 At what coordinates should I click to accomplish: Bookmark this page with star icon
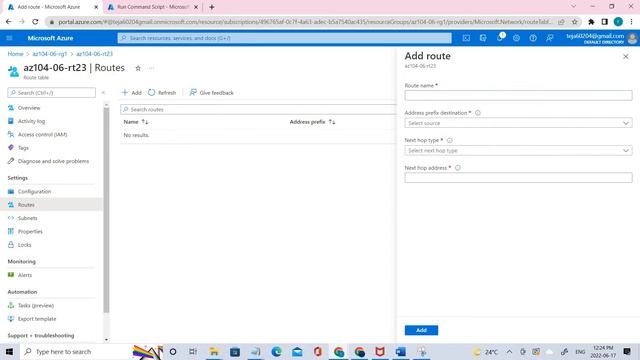pyautogui.click(x=575, y=22)
